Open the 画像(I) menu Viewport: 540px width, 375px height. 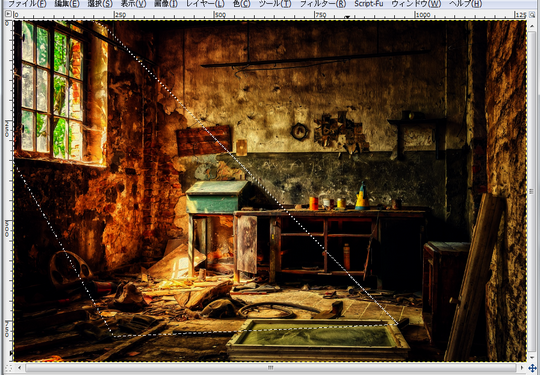166,4
